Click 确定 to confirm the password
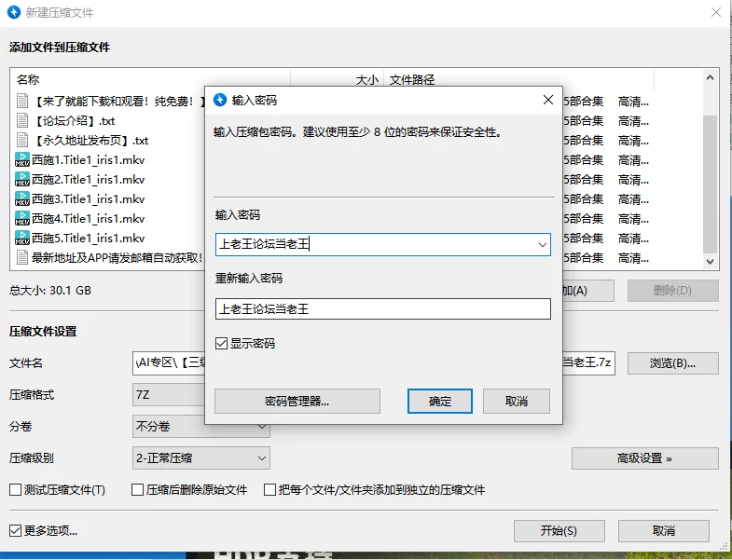 [440, 402]
